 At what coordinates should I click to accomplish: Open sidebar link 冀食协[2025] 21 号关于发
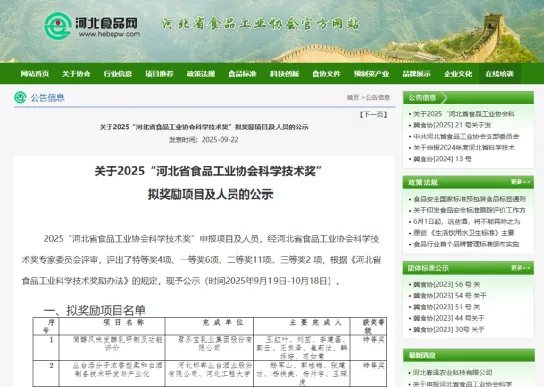pos(452,125)
